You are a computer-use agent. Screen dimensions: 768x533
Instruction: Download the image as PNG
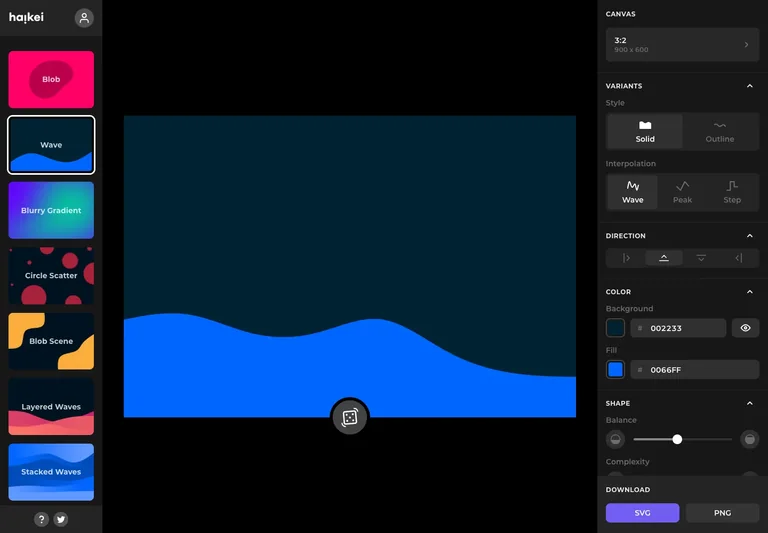[x=722, y=513]
